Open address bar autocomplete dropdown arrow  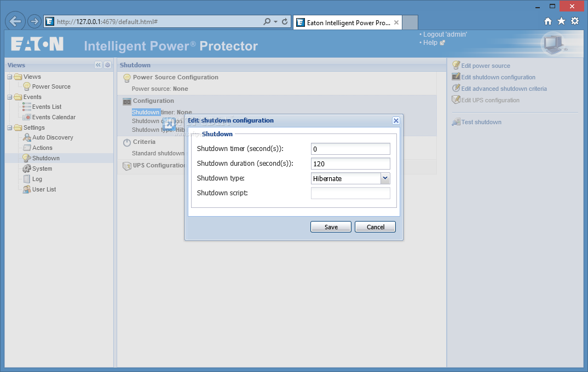(275, 22)
